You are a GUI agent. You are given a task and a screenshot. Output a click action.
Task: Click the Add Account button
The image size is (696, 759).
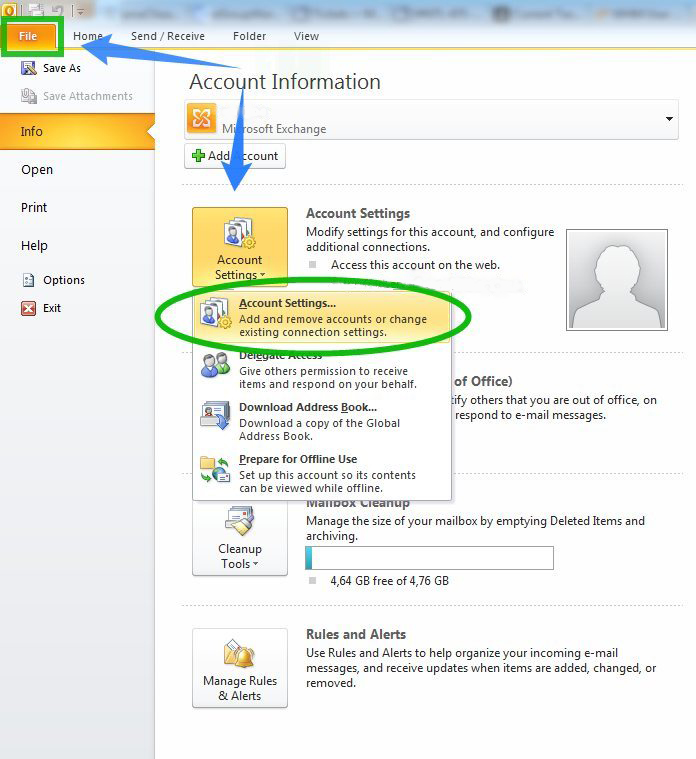(235, 156)
